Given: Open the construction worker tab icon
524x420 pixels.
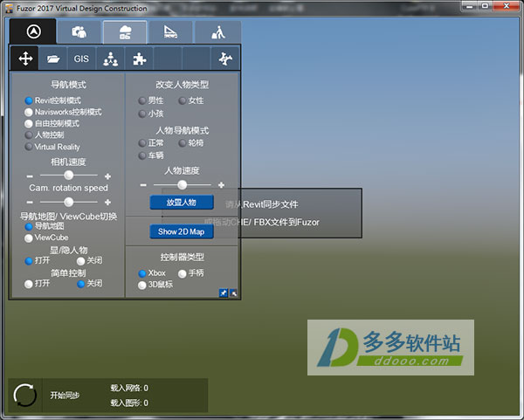Looking at the screenshot, I should [x=217, y=32].
